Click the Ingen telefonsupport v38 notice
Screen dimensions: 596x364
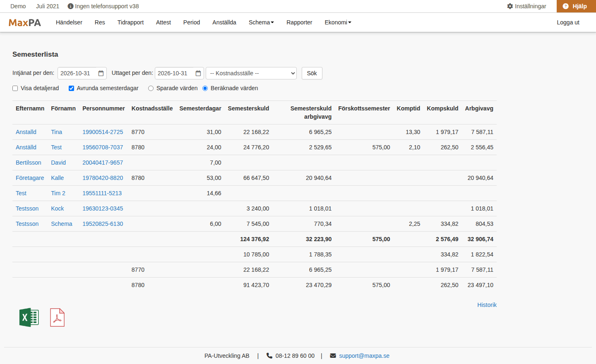pos(103,6)
